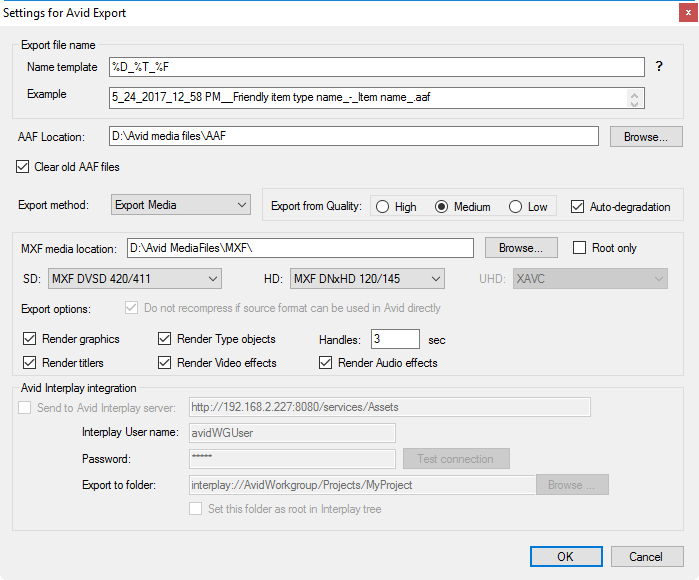Select Low export quality
The width and height of the screenshot is (699, 580).
515,207
